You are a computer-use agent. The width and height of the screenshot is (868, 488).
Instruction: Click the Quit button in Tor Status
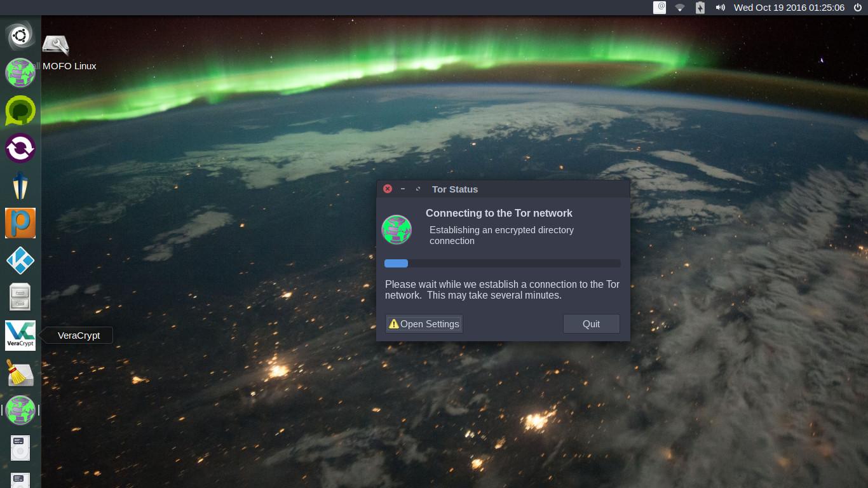[591, 324]
